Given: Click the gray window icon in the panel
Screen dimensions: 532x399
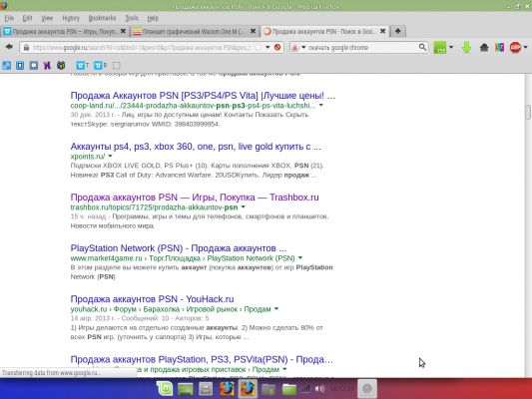Looking at the screenshot, I should coord(206,389).
